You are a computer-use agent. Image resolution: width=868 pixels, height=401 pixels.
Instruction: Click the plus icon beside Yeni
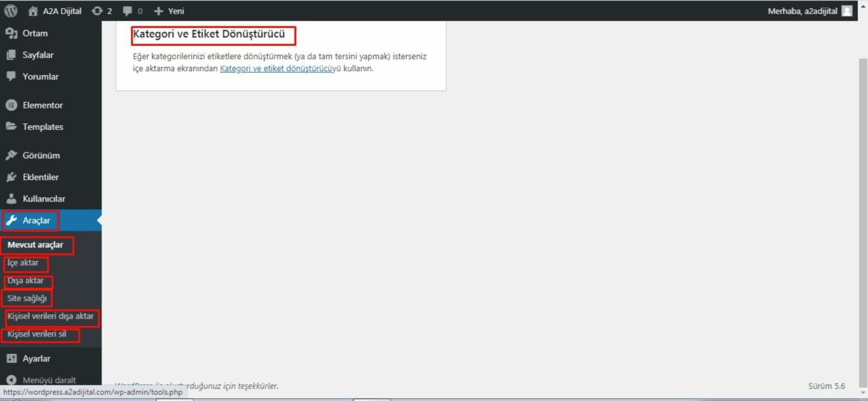pos(159,11)
